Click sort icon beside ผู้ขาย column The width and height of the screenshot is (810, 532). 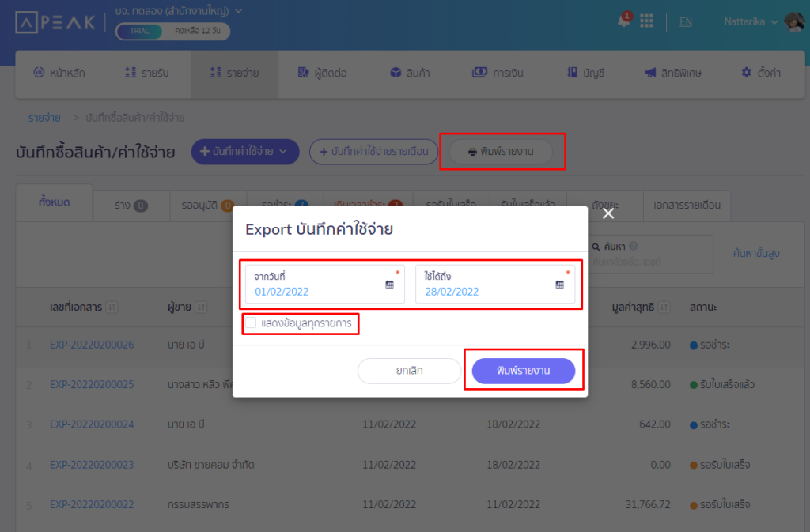(x=201, y=308)
